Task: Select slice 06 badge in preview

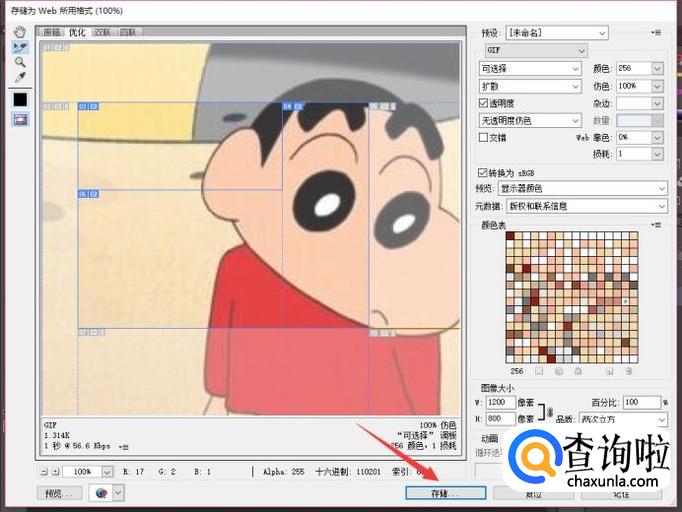Action: click(88, 194)
